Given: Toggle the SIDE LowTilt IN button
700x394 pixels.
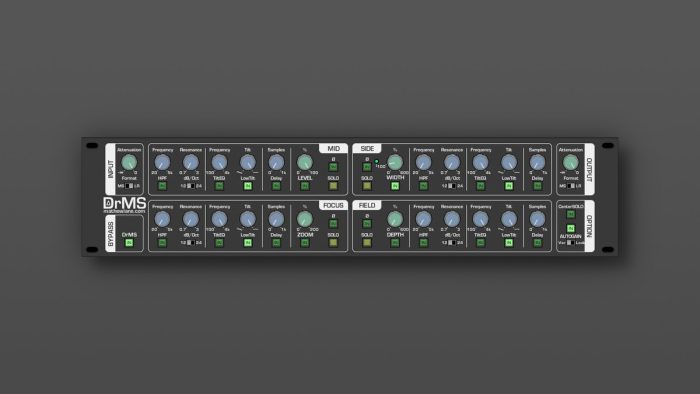Looking at the screenshot, I should (x=509, y=186).
